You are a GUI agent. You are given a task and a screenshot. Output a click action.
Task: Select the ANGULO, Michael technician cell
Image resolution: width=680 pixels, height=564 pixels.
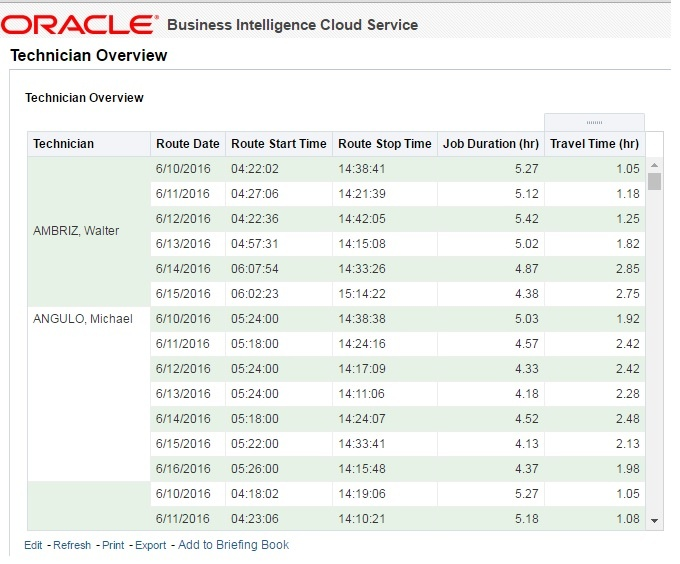(x=83, y=319)
